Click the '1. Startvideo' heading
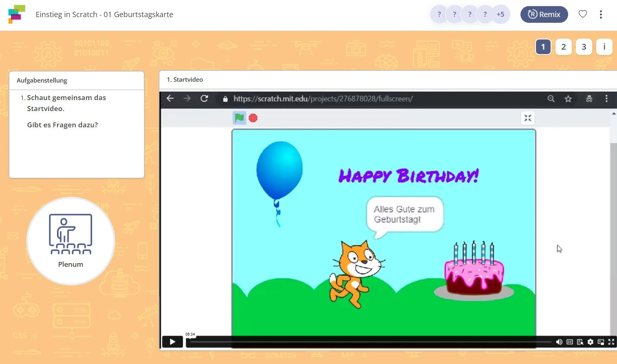This screenshot has width=617, height=364. 185,80
